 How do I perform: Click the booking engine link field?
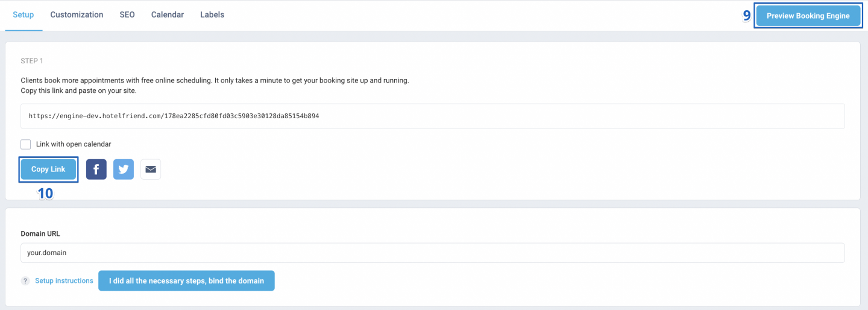point(433,116)
